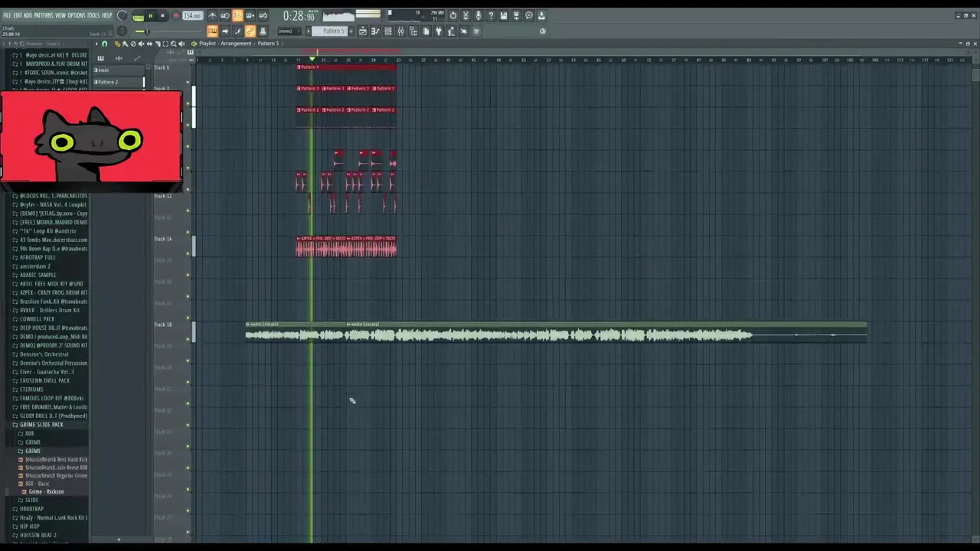
Task: Expand the HOODTRAP folder
Action: (x=31, y=509)
